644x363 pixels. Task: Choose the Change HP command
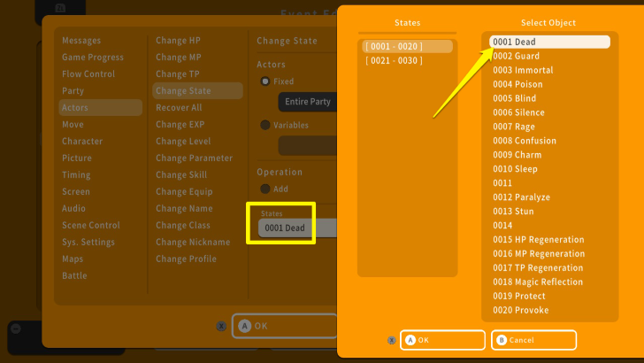(178, 41)
